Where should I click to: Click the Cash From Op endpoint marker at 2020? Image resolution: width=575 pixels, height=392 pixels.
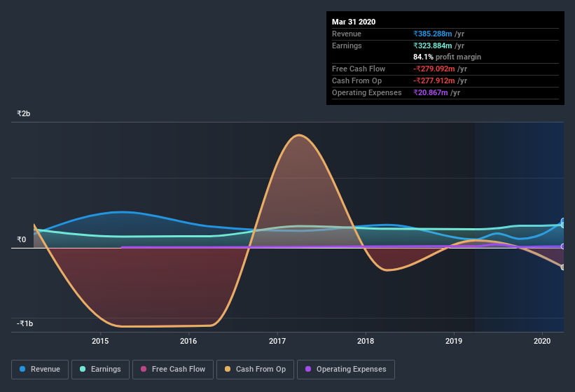[563, 267]
